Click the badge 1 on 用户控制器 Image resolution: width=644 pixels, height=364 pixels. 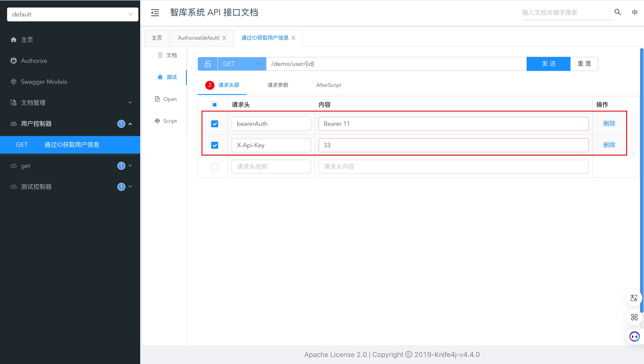(121, 124)
